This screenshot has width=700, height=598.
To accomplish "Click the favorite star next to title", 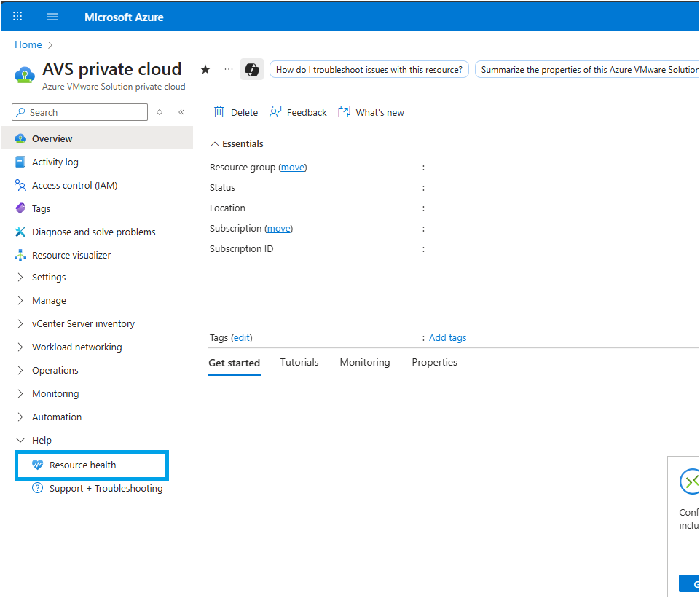I will (x=205, y=69).
